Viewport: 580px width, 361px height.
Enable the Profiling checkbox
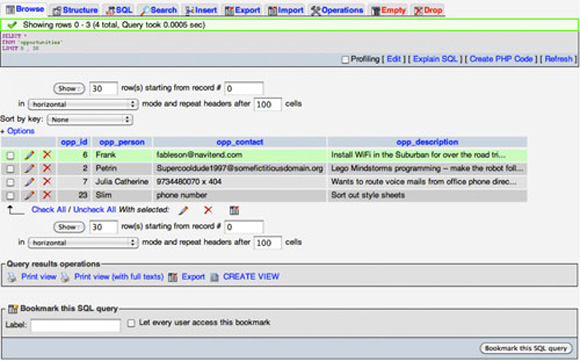click(345, 60)
